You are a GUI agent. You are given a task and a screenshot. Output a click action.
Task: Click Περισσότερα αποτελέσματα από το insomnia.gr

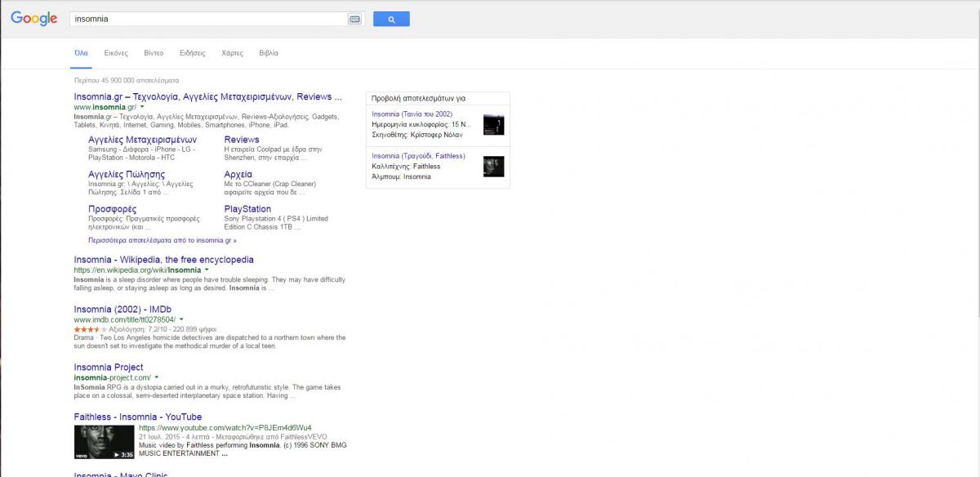click(163, 241)
